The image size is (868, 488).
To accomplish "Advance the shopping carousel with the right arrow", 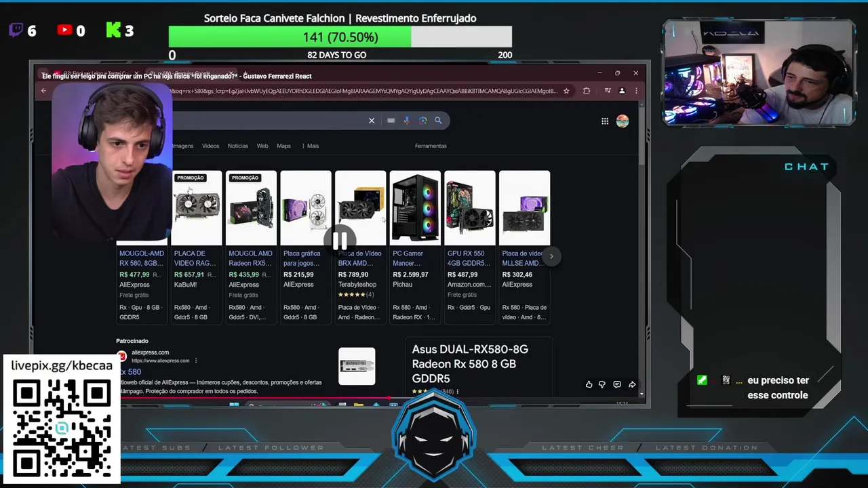I will click(x=551, y=256).
